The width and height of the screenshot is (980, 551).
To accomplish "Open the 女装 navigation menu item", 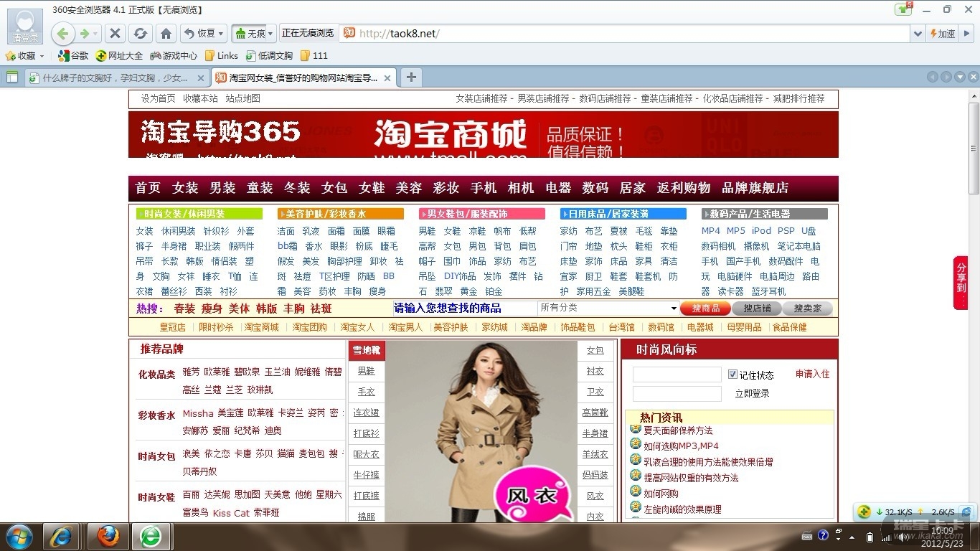I will (x=185, y=188).
